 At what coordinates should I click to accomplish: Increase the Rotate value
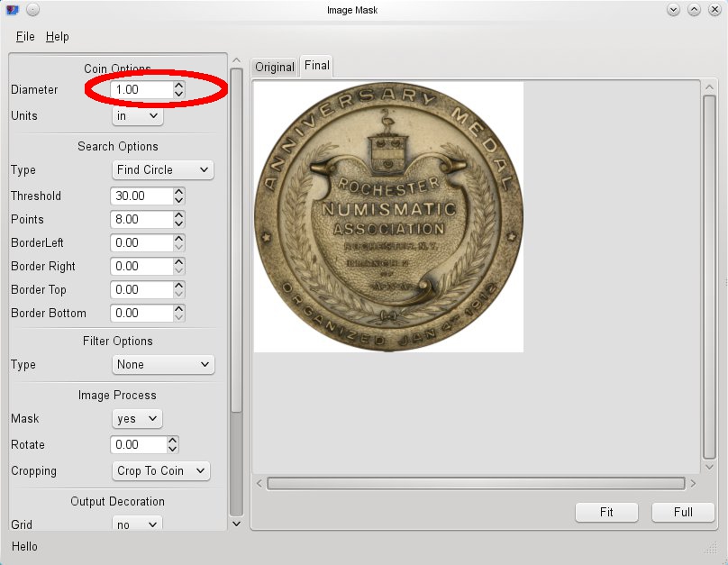coord(173,441)
